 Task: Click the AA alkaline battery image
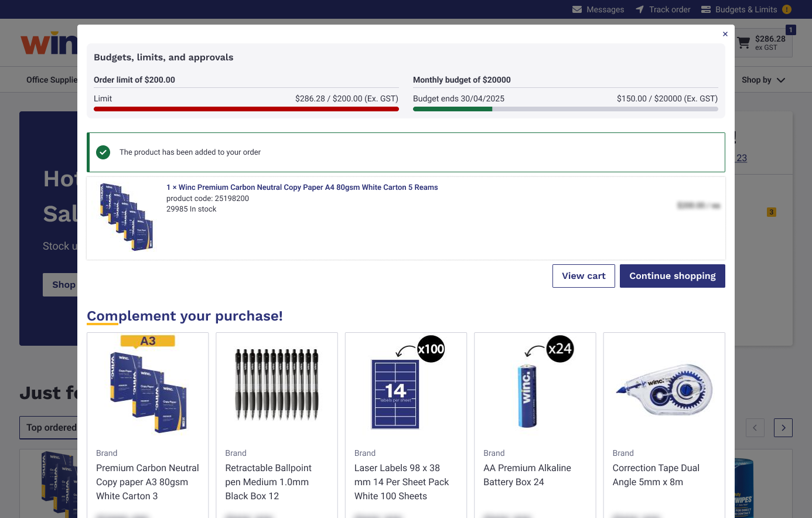pos(527,396)
